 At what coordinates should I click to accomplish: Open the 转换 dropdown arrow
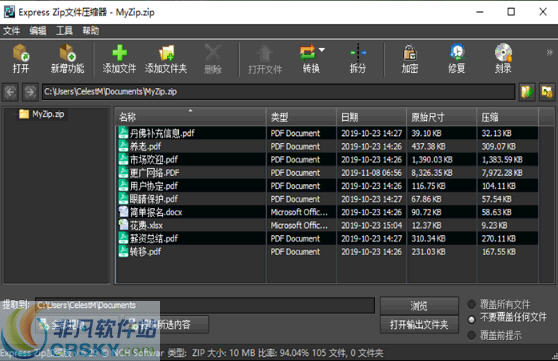pyautogui.click(x=322, y=50)
